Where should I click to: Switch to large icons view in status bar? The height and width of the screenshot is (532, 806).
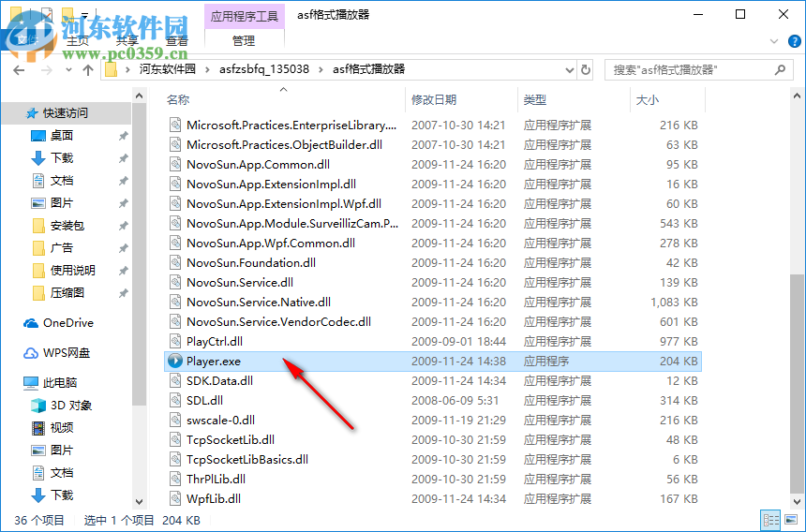point(791,520)
